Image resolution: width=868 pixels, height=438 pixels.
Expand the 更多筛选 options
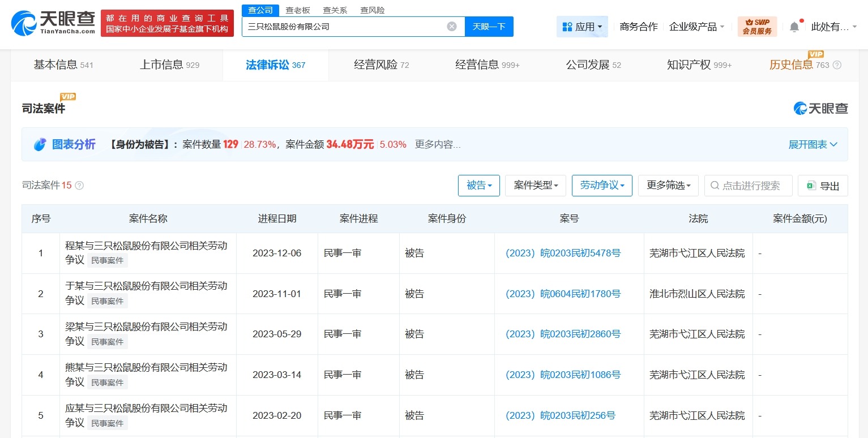tap(668, 185)
